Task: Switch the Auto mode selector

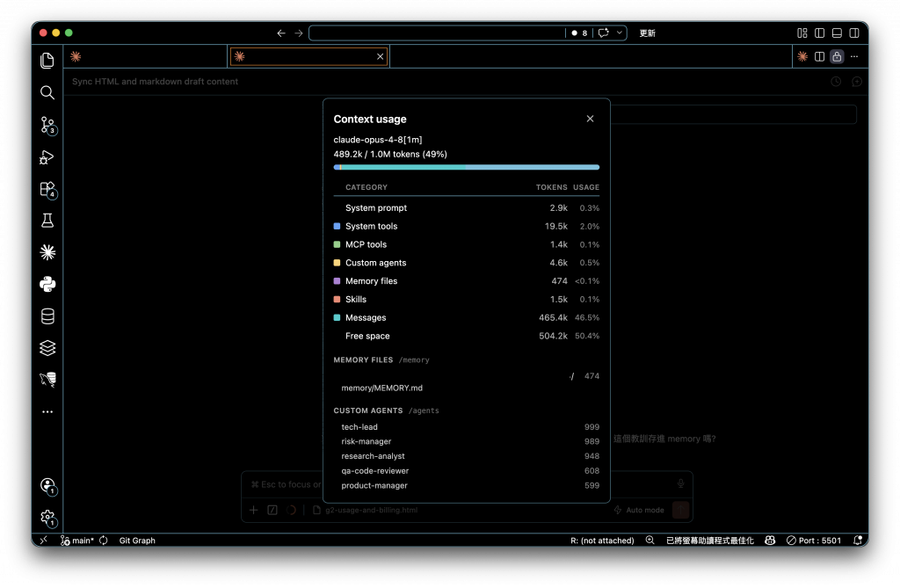Action: click(x=639, y=510)
